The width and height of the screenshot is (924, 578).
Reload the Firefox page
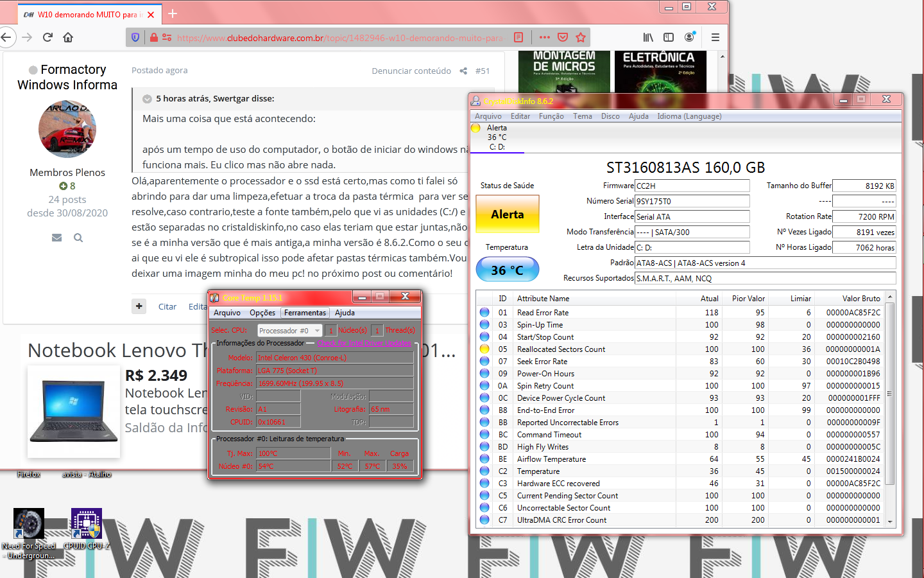coord(47,37)
